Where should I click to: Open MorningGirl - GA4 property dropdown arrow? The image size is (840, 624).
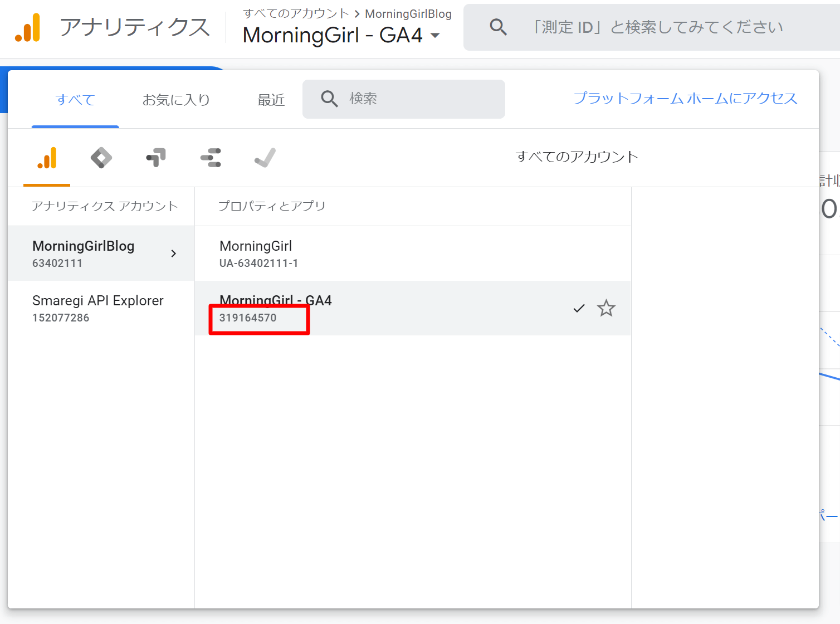click(x=436, y=36)
